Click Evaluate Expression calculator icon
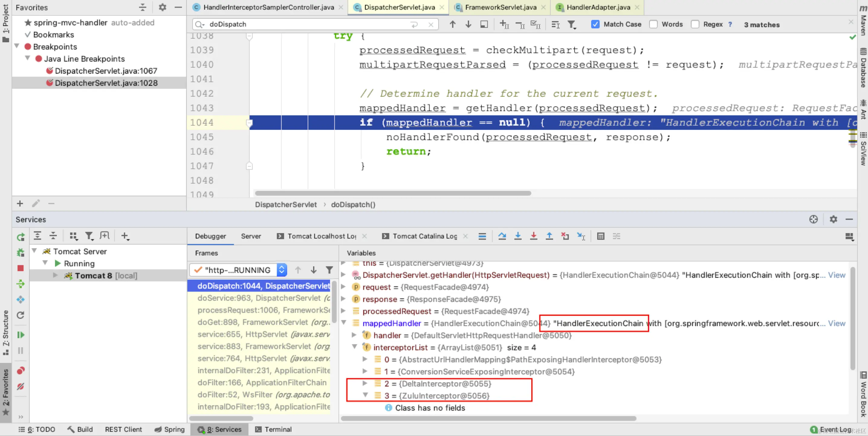The height and width of the screenshot is (436, 868). coord(601,236)
